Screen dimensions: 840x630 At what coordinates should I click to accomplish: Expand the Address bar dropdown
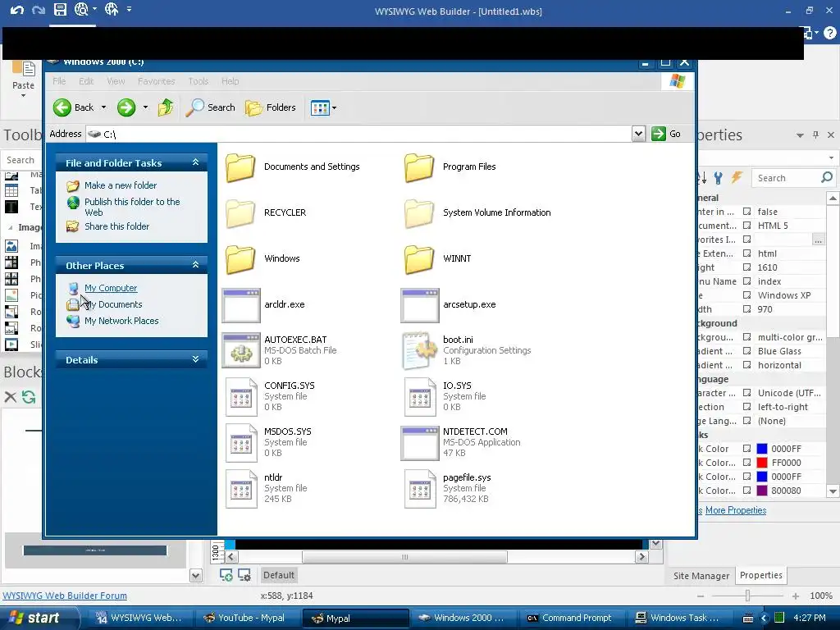tap(638, 134)
